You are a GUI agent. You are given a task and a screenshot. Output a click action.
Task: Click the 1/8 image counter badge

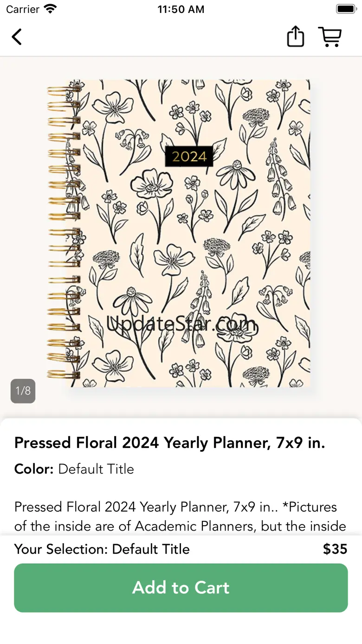(23, 391)
